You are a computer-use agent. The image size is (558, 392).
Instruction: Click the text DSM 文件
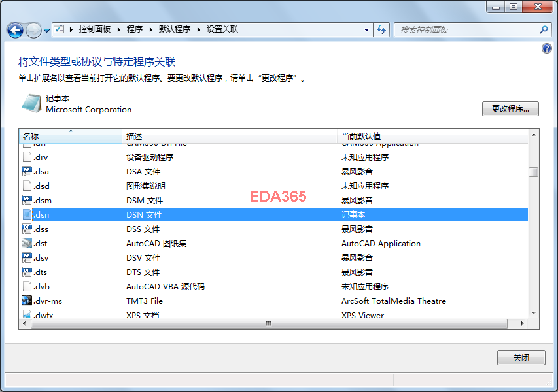(x=145, y=200)
